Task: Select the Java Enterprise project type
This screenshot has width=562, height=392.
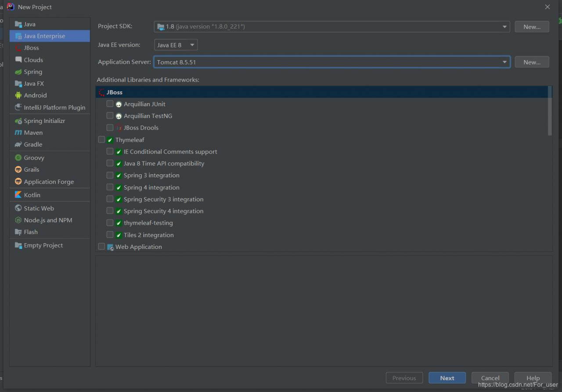Action: (x=50, y=36)
